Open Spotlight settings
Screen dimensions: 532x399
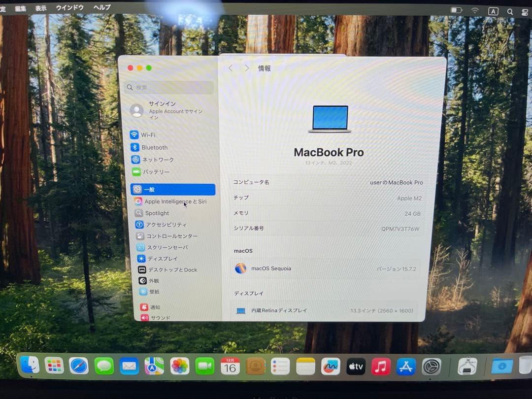pos(157,213)
